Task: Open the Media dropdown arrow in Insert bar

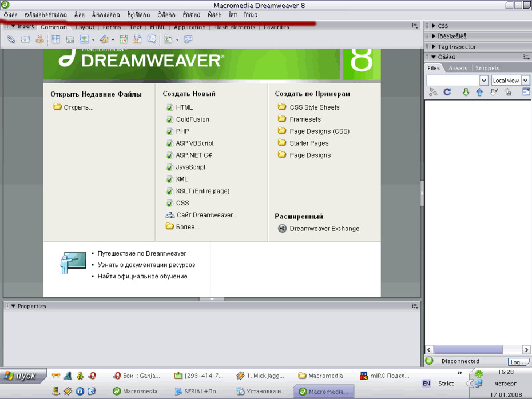Action: point(113,39)
